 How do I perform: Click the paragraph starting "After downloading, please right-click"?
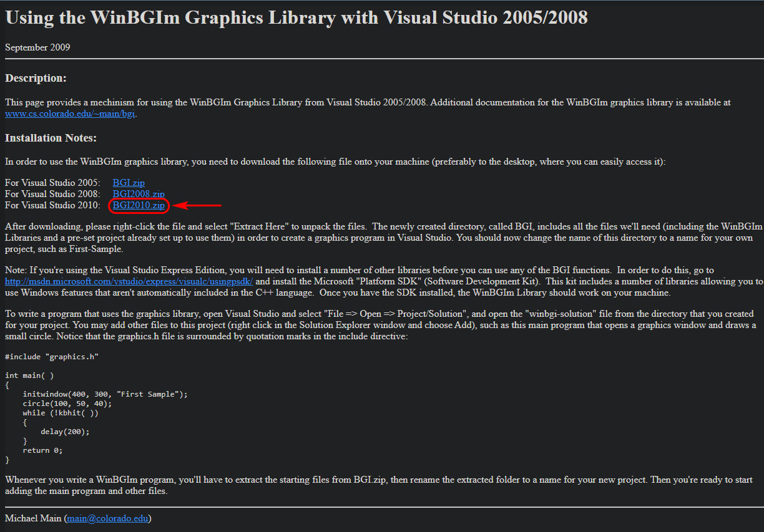pyautogui.click(x=383, y=238)
